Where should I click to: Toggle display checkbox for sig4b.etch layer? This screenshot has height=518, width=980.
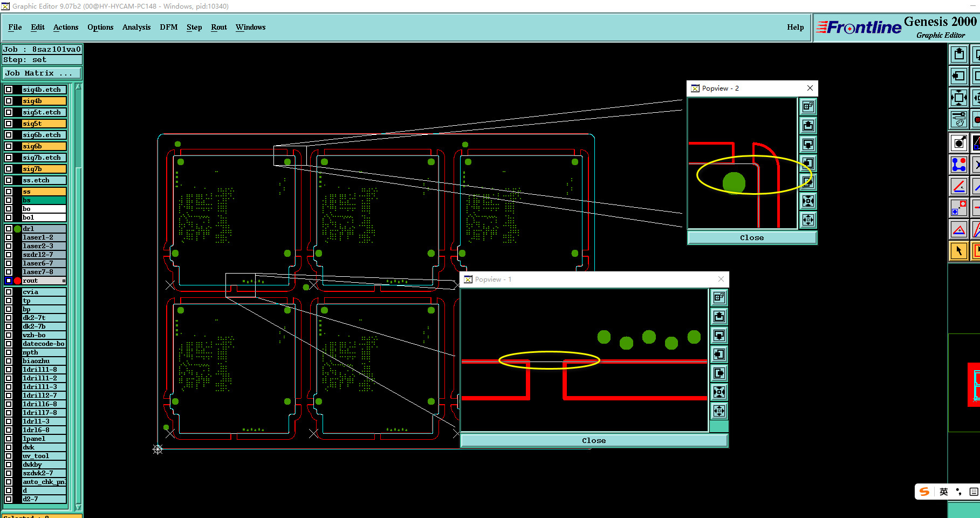[x=9, y=90]
